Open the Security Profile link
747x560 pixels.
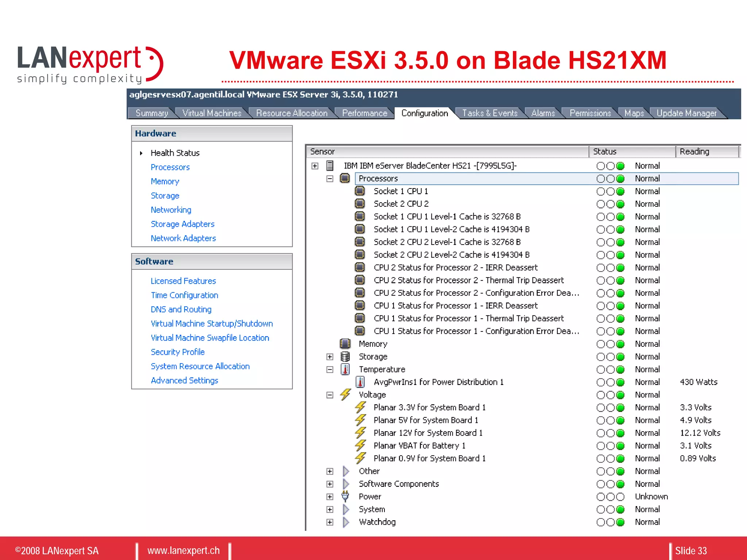(178, 352)
